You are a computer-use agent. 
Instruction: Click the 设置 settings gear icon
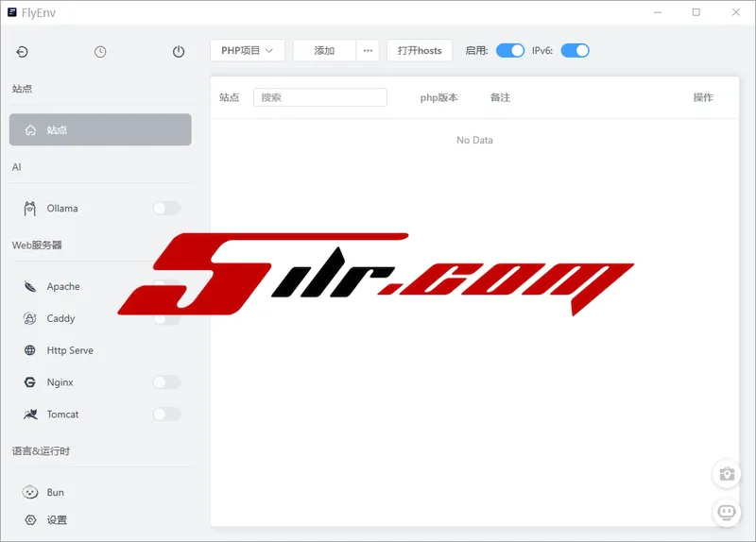click(30, 520)
